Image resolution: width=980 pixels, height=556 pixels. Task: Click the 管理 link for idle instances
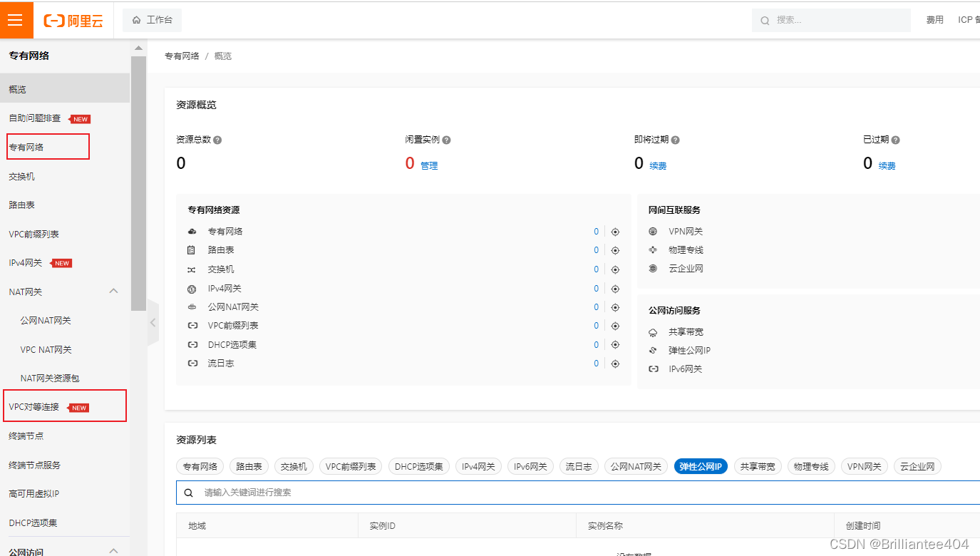coord(429,165)
